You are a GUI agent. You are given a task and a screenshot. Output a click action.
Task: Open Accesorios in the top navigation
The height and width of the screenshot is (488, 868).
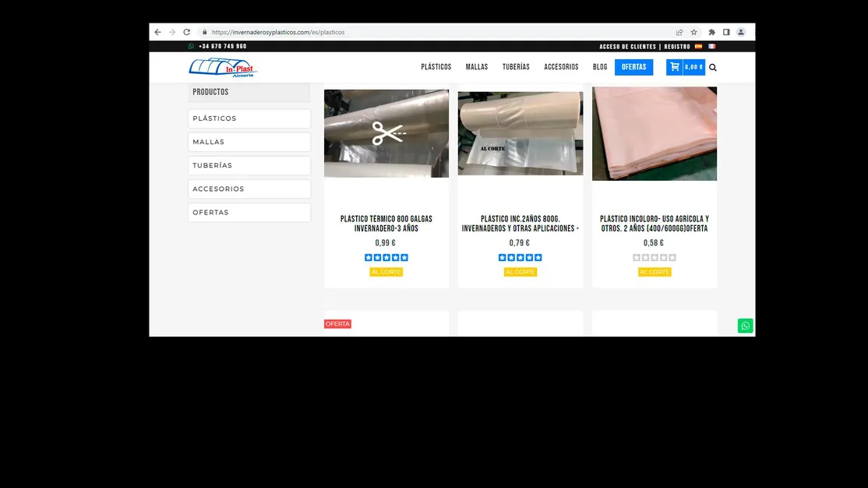(x=561, y=67)
